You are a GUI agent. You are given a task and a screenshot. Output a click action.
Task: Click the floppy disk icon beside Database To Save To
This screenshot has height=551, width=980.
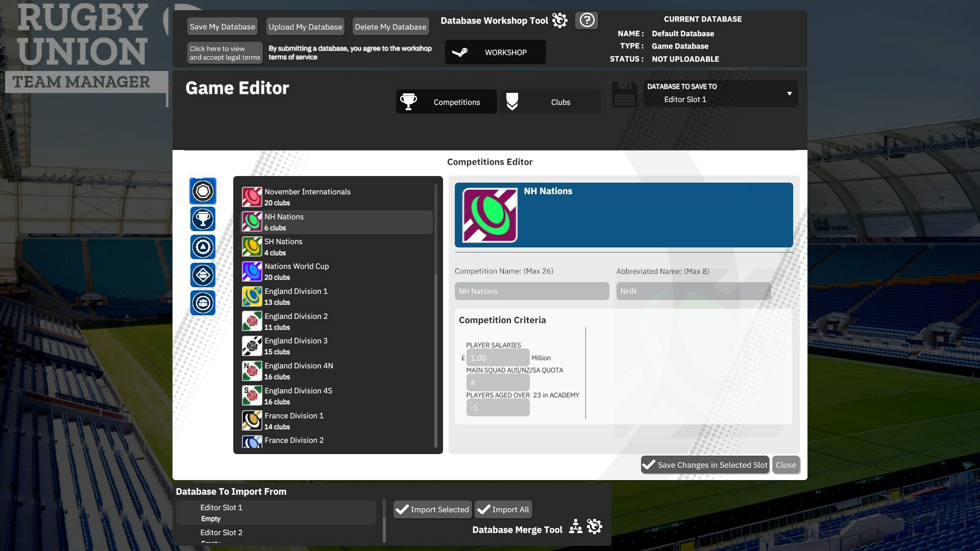pos(624,94)
